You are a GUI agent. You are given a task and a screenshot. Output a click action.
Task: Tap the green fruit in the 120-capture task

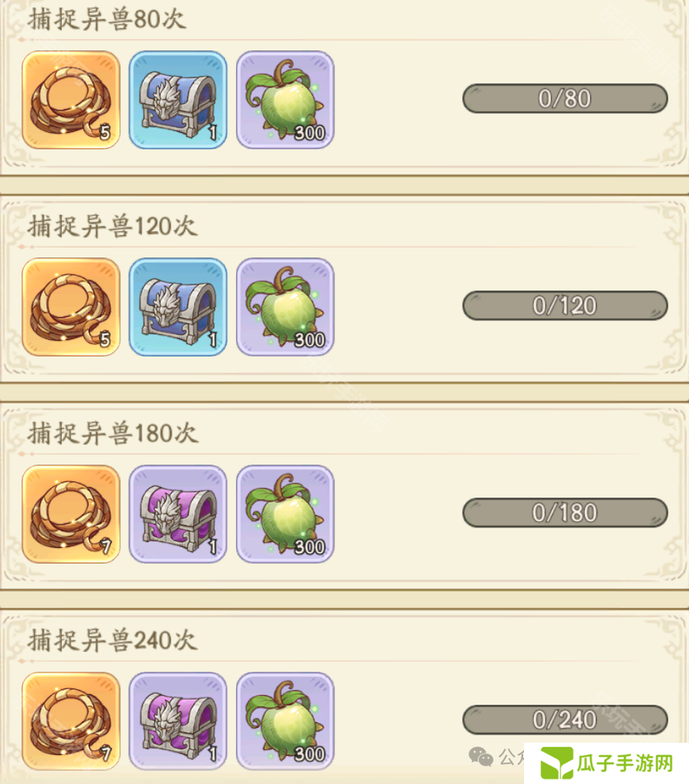click(x=285, y=307)
